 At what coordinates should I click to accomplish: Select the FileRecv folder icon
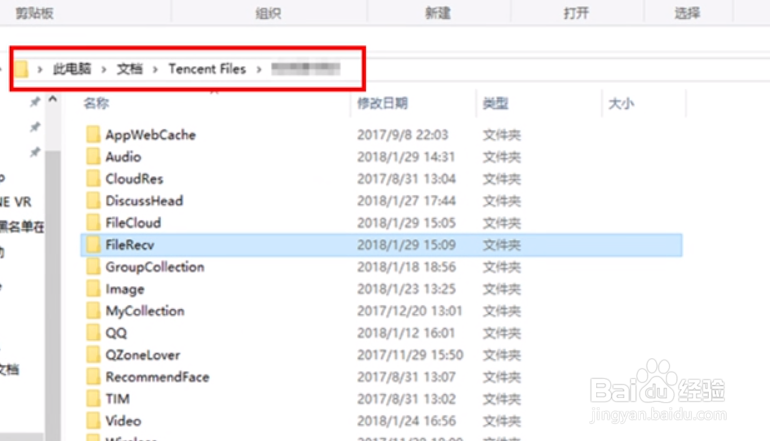pos(93,245)
